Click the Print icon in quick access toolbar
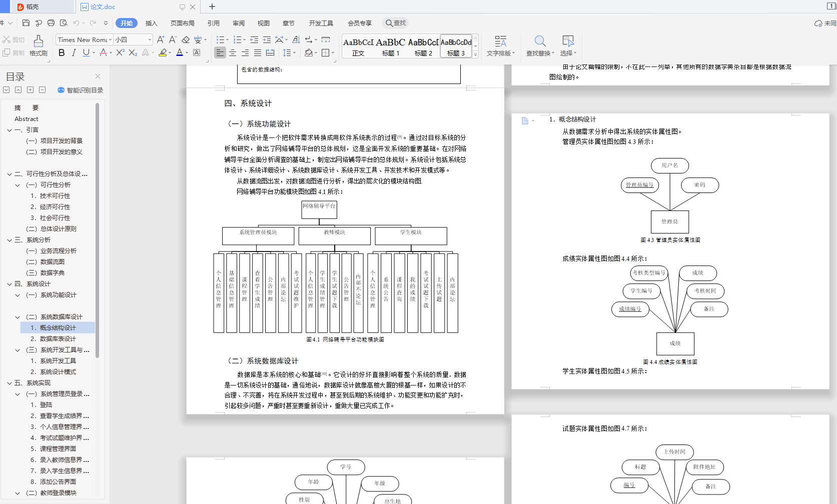The width and height of the screenshot is (837, 504). (51, 23)
